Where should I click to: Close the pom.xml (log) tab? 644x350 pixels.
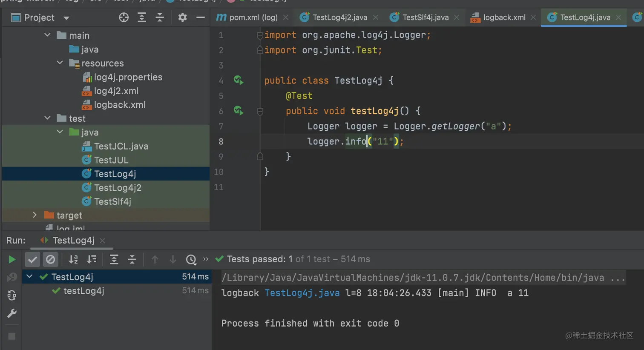click(286, 17)
